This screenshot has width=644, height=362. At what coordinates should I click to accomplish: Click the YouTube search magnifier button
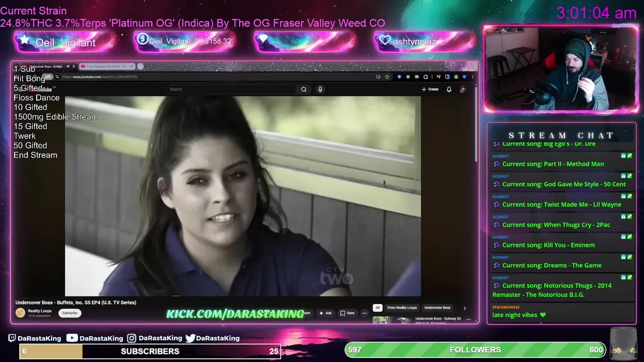304,89
